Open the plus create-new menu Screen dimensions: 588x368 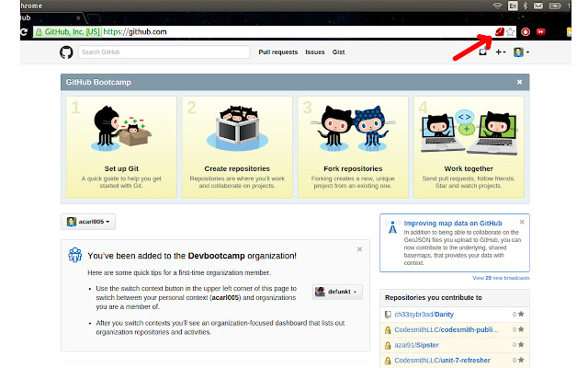501,52
